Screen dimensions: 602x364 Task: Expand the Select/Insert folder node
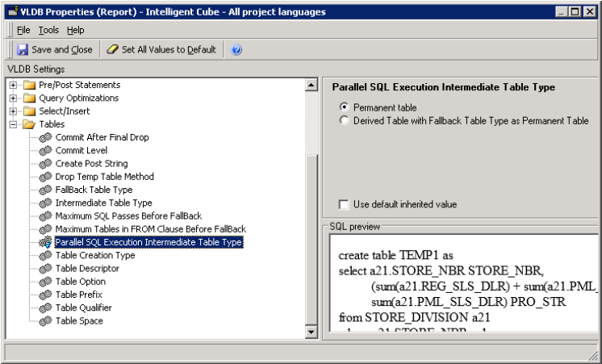click(x=13, y=111)
